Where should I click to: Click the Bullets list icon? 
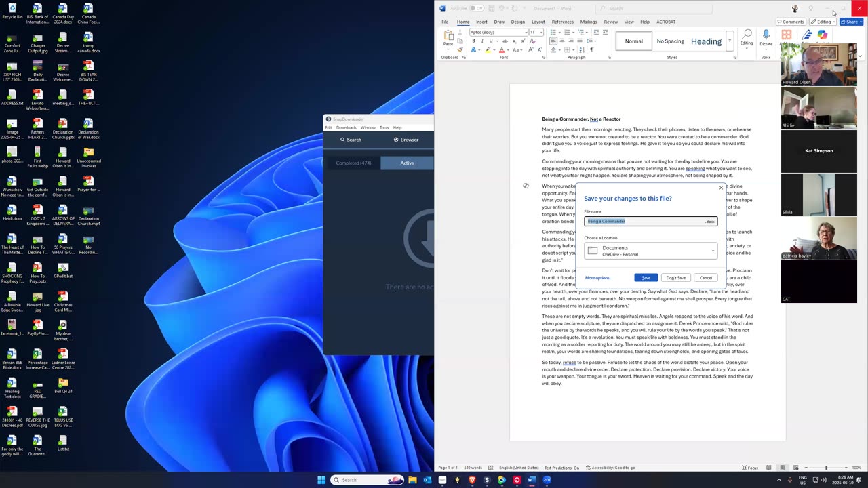tap(553, 32)
